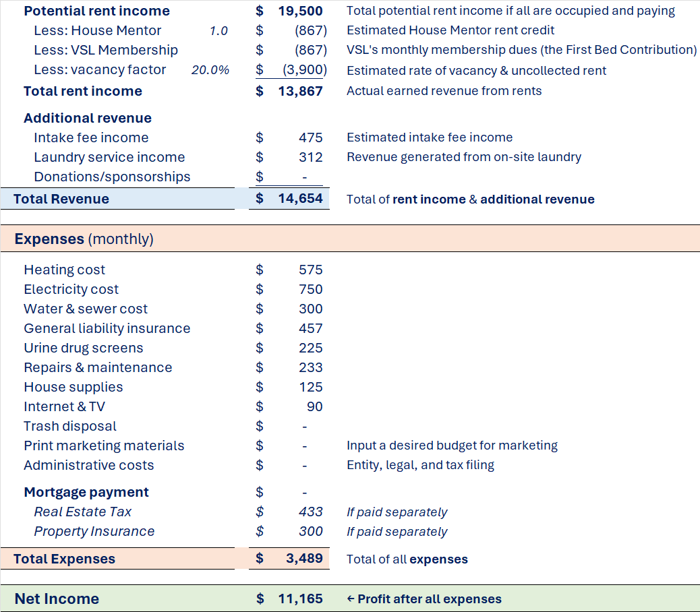This screenshot has width=700, height=612.
Task: Select the Electricity cost value 750
Action: (x=310, y=289)
